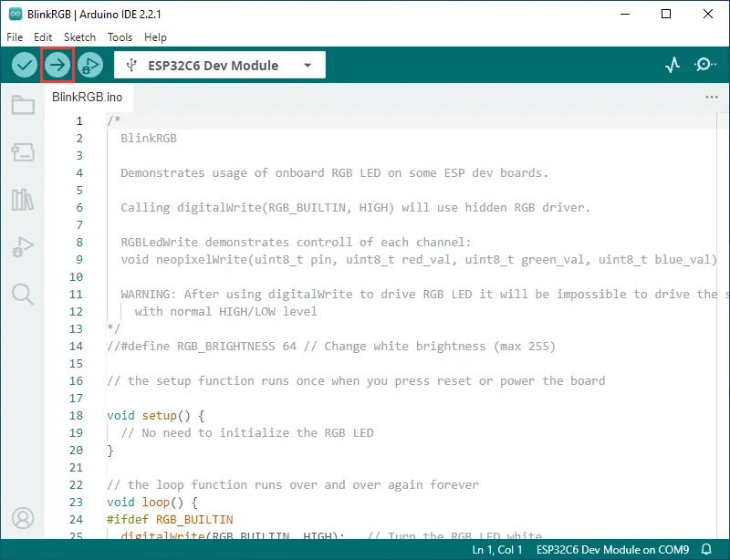Open the Debug sidebar panel

coord(23,247)
